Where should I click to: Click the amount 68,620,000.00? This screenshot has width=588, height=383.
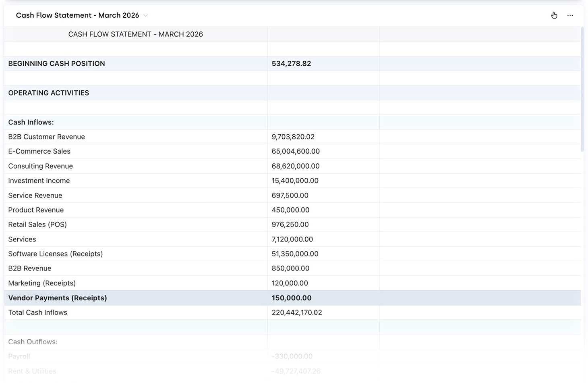tap(296, 166)
